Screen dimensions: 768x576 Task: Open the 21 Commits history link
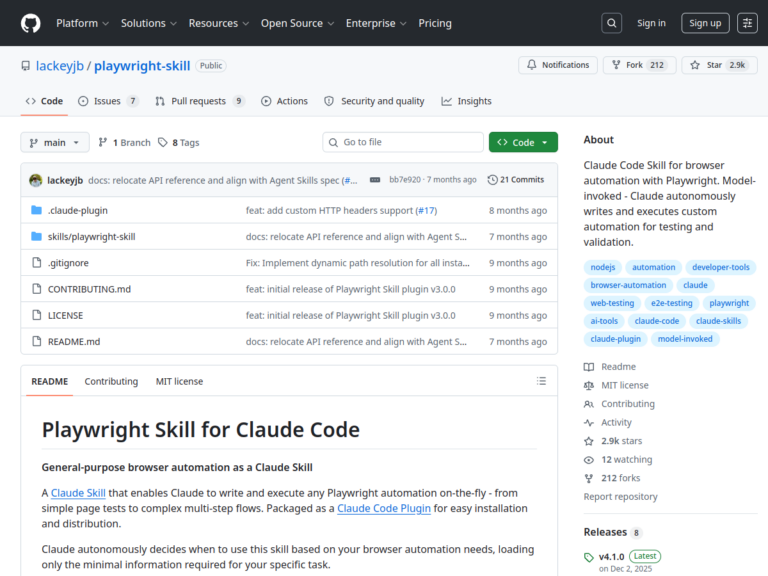tap(516, 180)
